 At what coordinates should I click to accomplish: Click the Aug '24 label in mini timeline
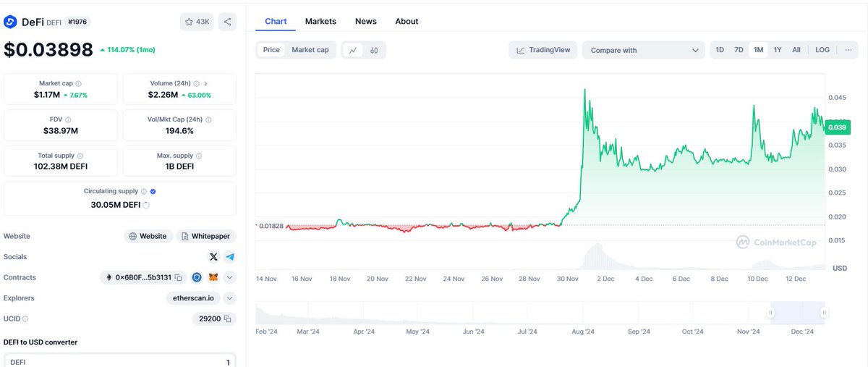584,332
